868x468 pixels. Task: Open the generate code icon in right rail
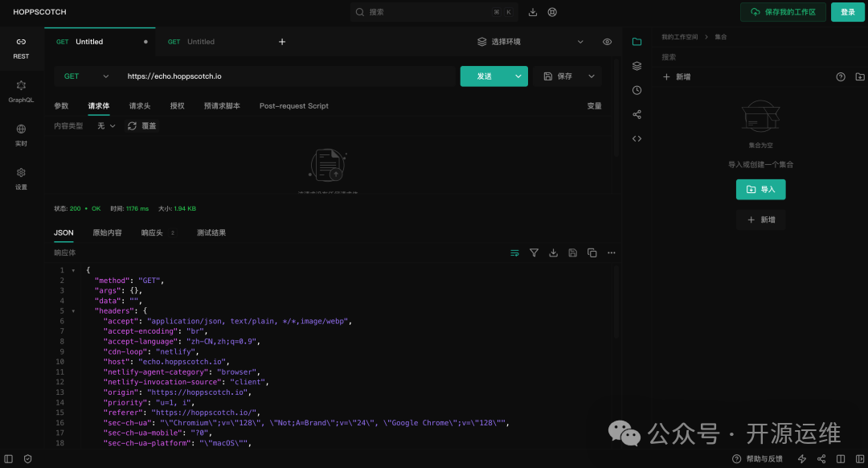637,138
